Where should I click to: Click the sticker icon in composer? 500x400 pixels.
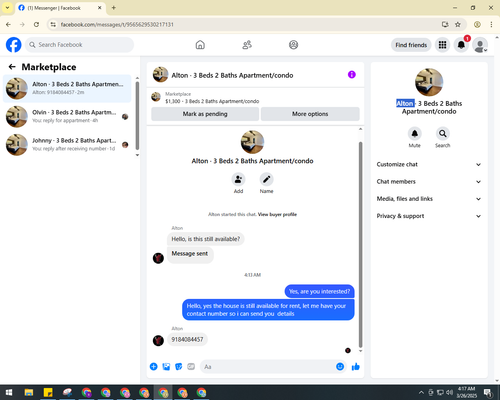click(179, 367)
